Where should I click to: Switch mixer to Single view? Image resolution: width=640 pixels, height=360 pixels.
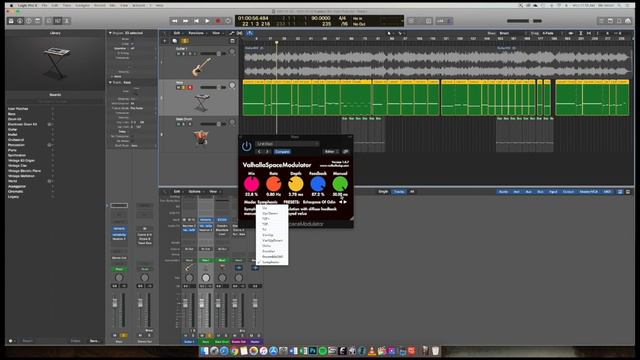coord(383,191)
